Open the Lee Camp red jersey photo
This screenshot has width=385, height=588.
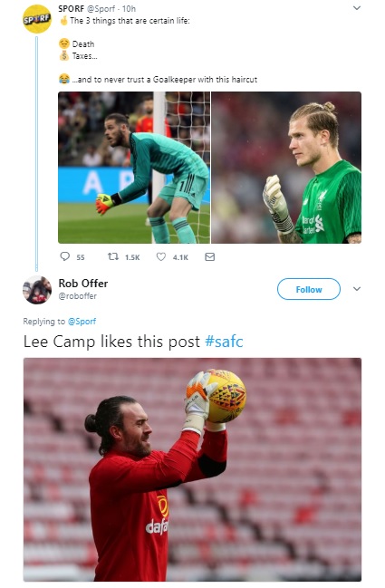[x=192, y=469]
